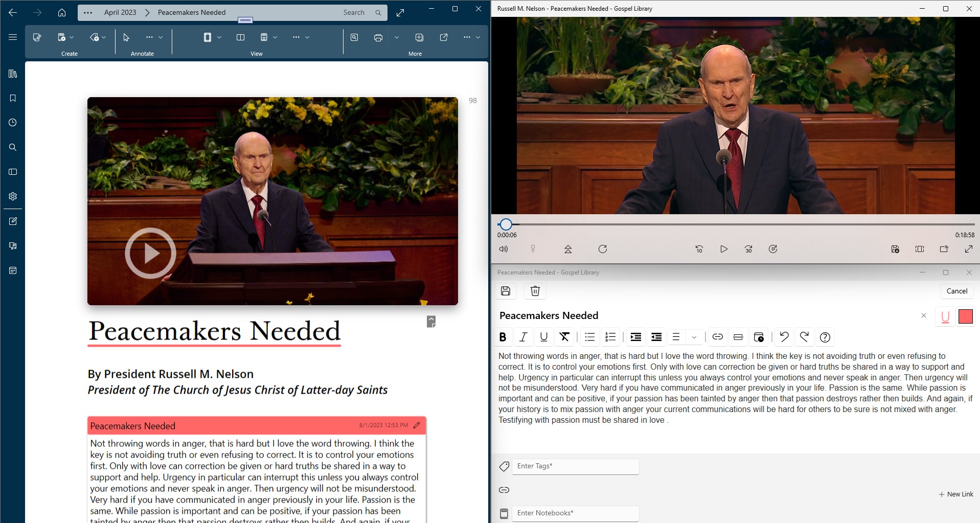The image size is (980, 523).
Task: Open the April 2023 breadcrumb item
Action: (x=120, y=12)
